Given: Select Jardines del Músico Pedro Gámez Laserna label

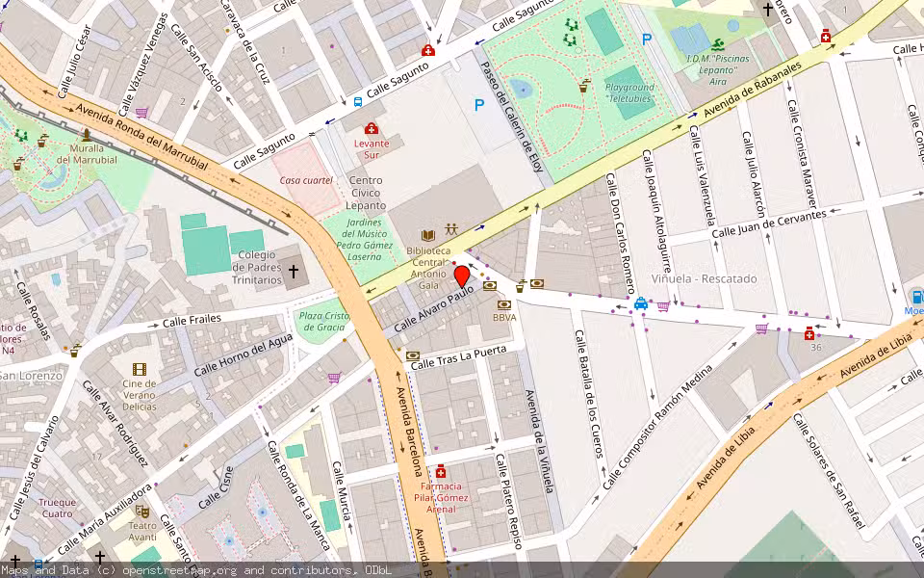Looking at the screenshot, I should click(x=364, y=240).
